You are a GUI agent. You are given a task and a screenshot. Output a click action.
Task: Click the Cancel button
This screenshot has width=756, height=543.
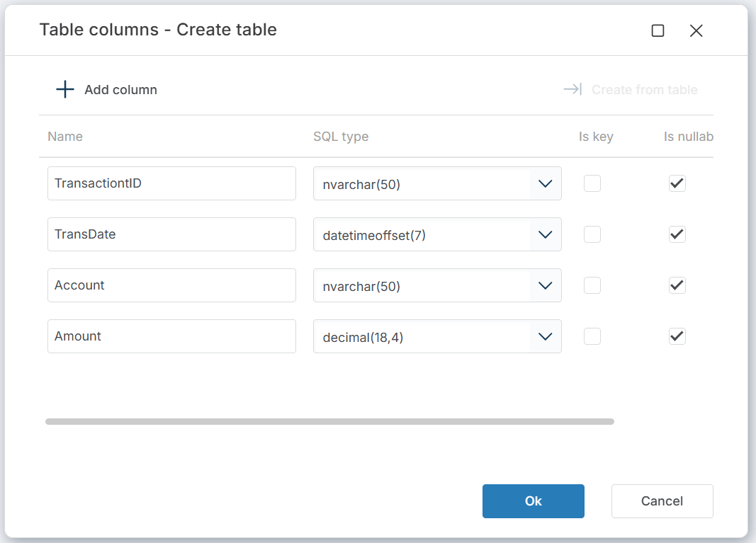pos(662,501)
